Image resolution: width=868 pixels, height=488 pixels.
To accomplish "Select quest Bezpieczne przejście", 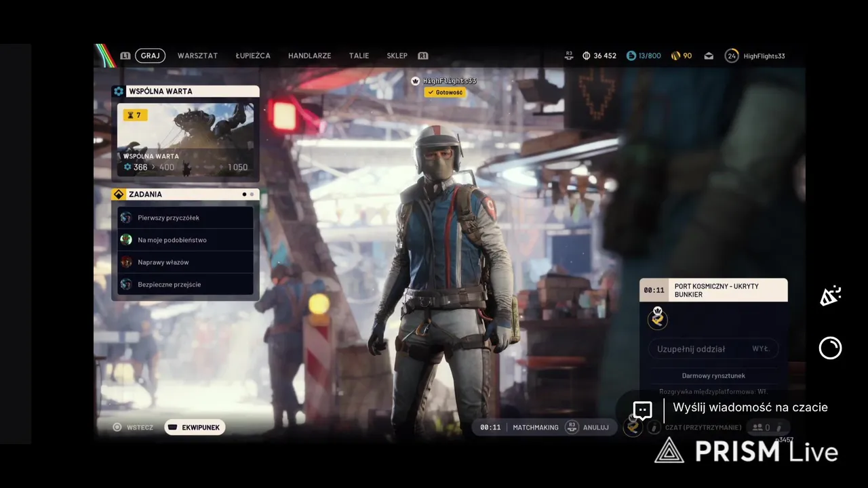I will [x=186, y=285].
